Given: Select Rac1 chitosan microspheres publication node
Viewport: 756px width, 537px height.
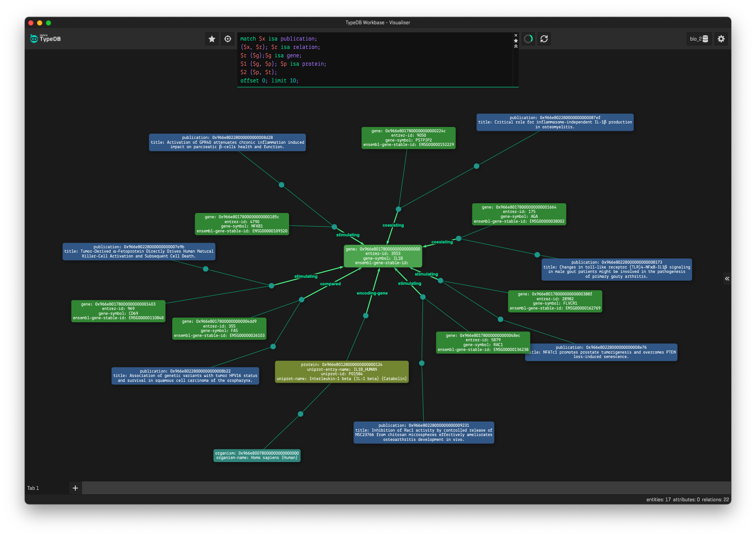Looking at the screenshot, I should click(424, 433).
